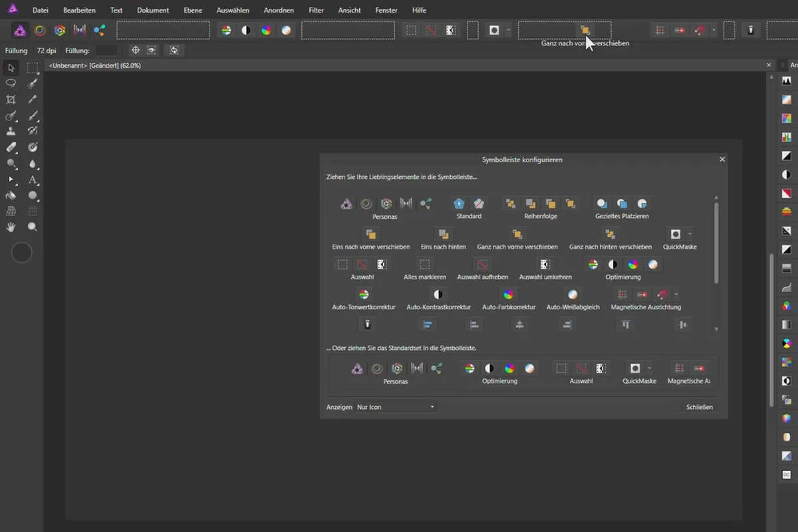This screenshot has width=798, height=532.
Task: Open arrow beside Magnetische Ausrichtung in dialog
Action: (676, 294)
